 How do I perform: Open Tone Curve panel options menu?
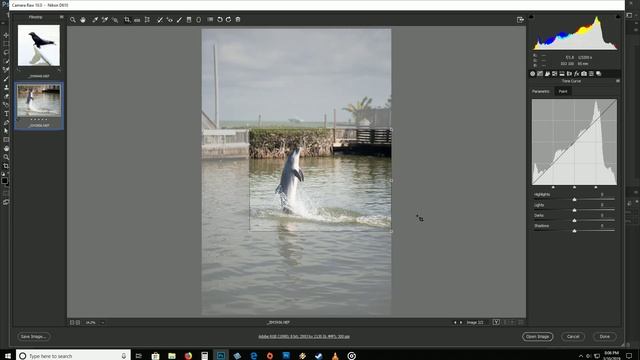(x=618, y=81)
